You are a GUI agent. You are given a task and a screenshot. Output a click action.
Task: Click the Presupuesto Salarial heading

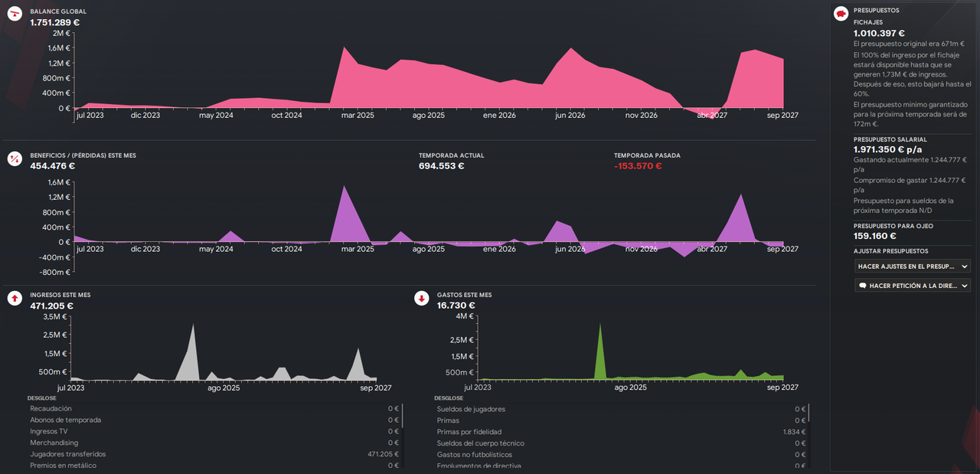tap(890, 139)
